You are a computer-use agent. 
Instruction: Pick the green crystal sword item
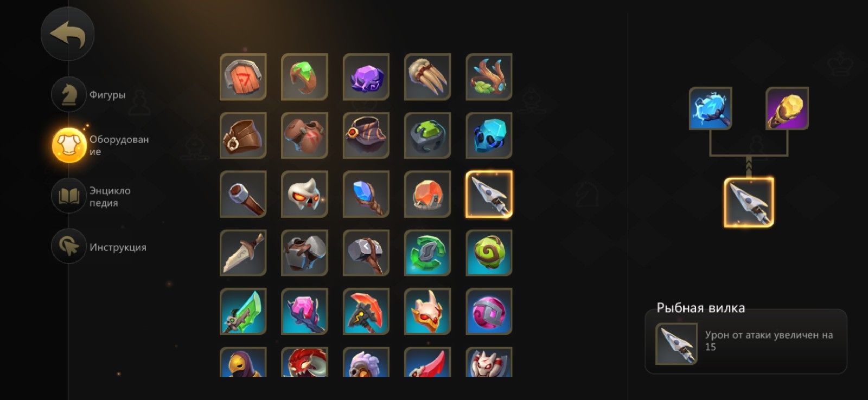243,311
